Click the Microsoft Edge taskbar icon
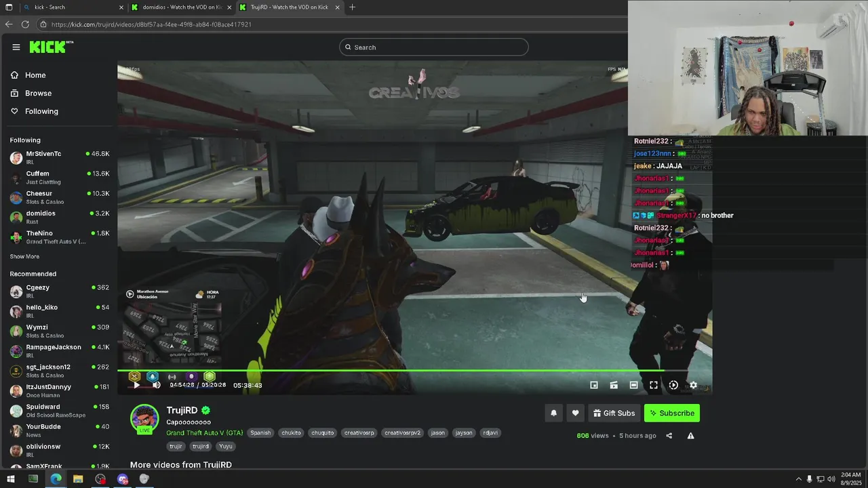868x488 pixels. (56, 479)
